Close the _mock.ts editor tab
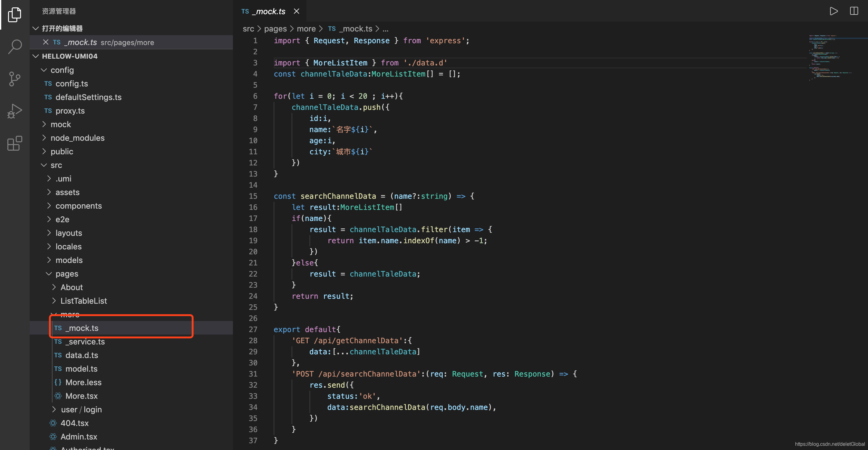 (297, 11)
